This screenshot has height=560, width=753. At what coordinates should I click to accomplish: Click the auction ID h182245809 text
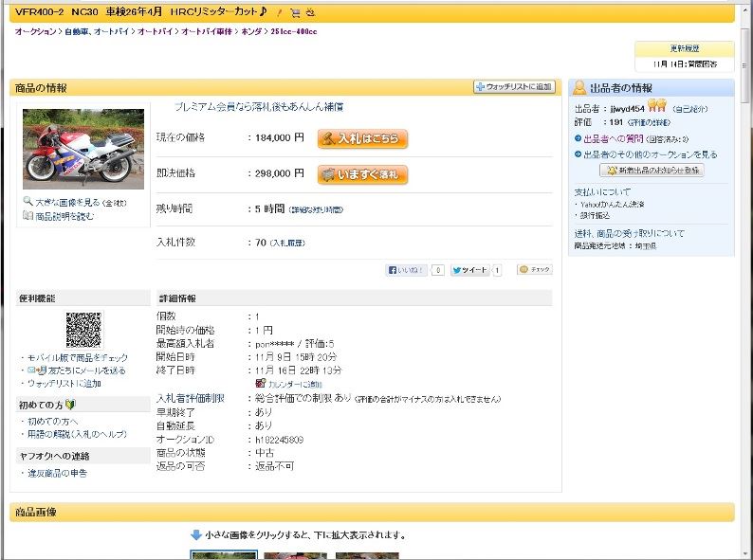pyautogui.click(x=279, y=440)
